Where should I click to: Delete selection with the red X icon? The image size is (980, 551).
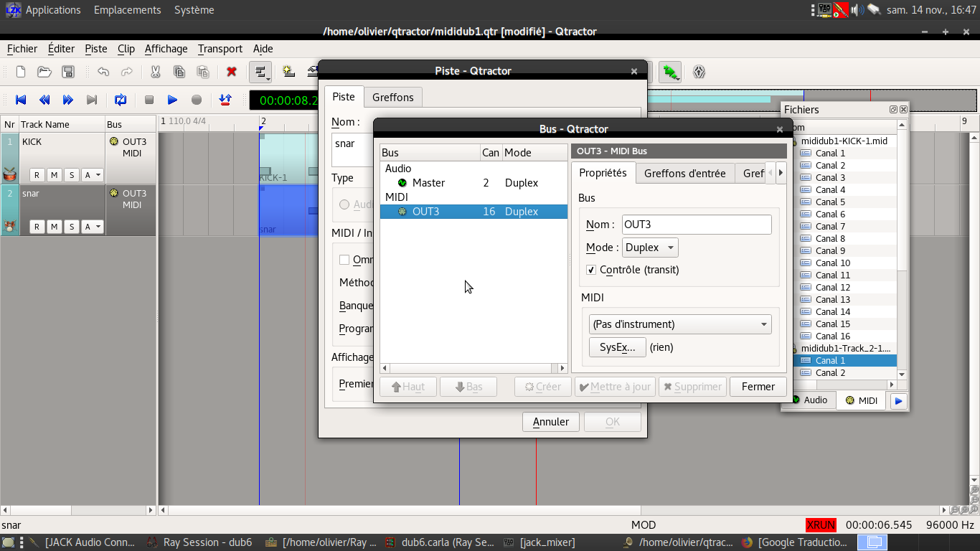click(232, 72)
